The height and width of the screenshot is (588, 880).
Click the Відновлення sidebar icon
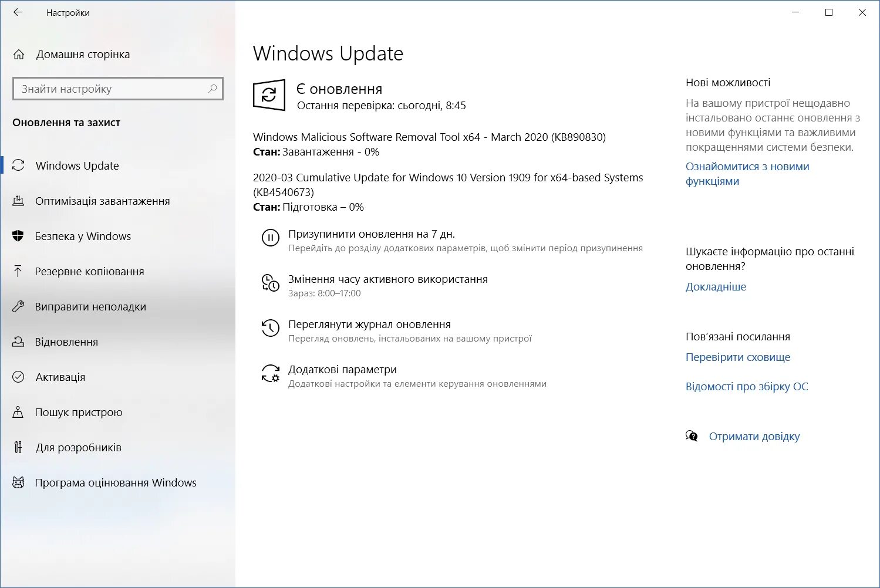[x=18, y=342]
